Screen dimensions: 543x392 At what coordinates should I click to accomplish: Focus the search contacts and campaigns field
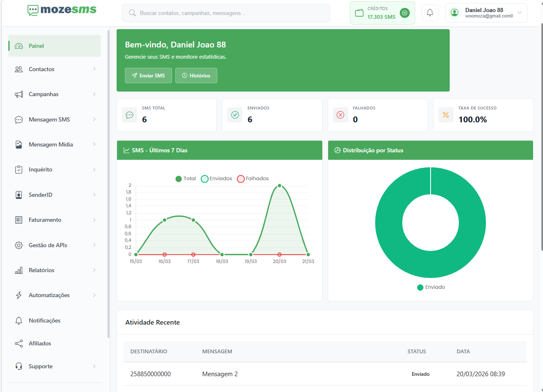pos(226,13)
